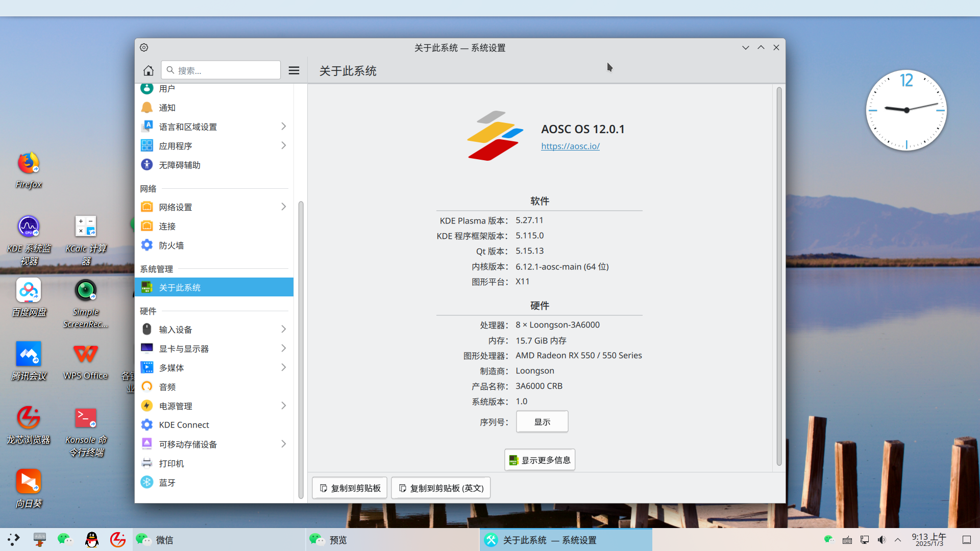This screenshot has width=980, height=551.
Task: Open the Audio (音频) settings
Action: click(x=214, y=387)
